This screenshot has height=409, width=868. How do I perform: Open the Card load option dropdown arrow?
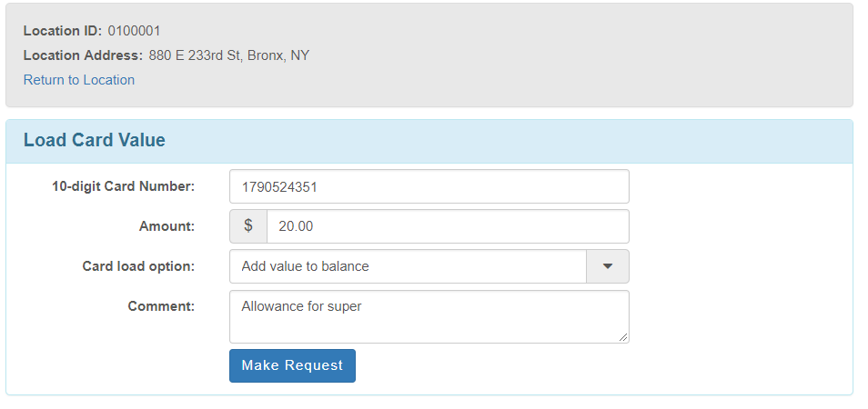[x=608, y=266]
